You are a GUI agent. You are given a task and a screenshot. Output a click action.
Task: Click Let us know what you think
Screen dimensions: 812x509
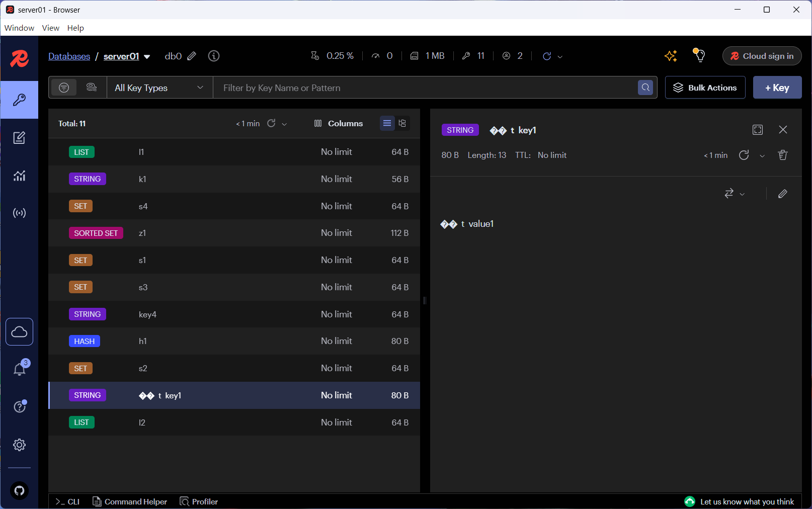click(740, 501)
